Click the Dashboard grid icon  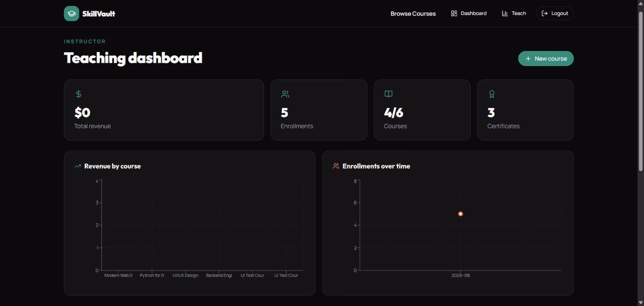(454, 13)
